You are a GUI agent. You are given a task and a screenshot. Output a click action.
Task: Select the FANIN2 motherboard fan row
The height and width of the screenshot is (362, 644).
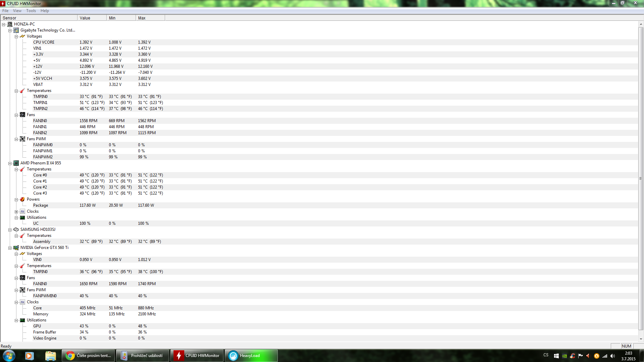(319, 133)
